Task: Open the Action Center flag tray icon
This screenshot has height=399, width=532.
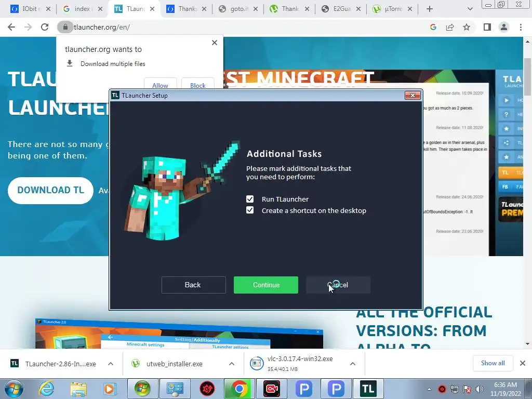Action: tap(467, 389)
